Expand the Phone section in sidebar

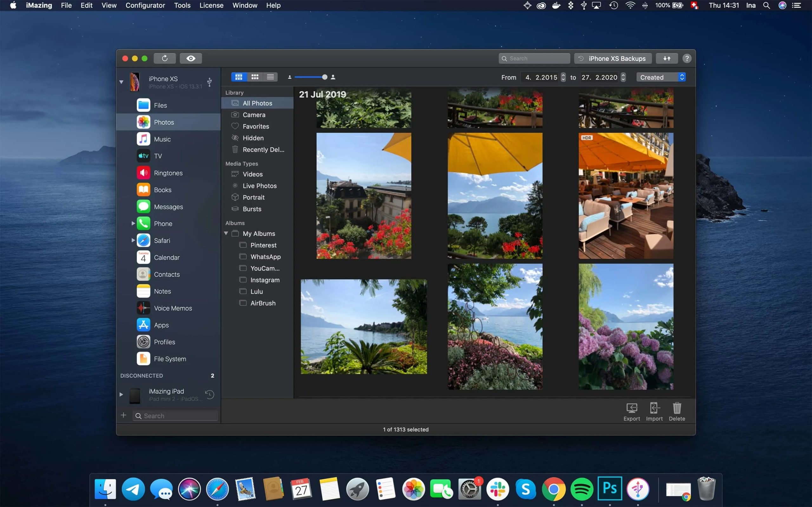pos(132,224)
